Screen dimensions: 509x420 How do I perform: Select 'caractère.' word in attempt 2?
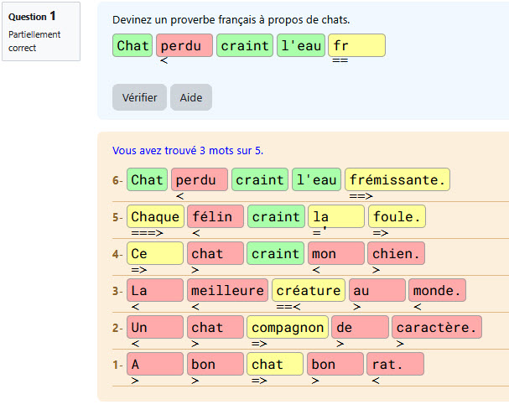(437, 327)
